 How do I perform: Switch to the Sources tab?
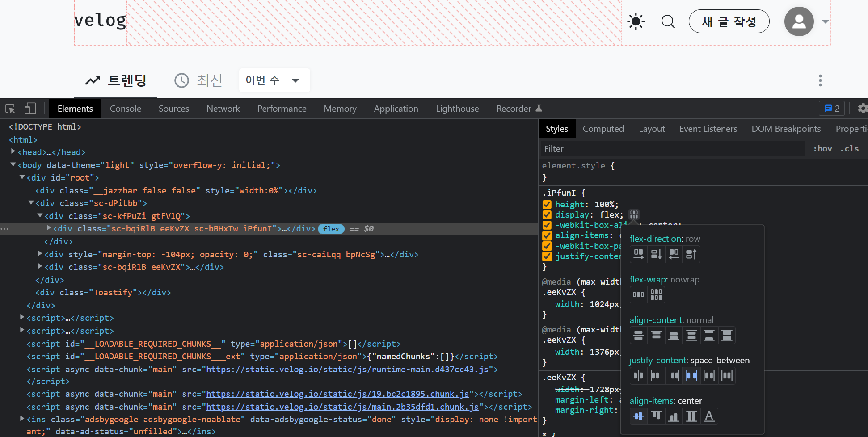point(174,109)
